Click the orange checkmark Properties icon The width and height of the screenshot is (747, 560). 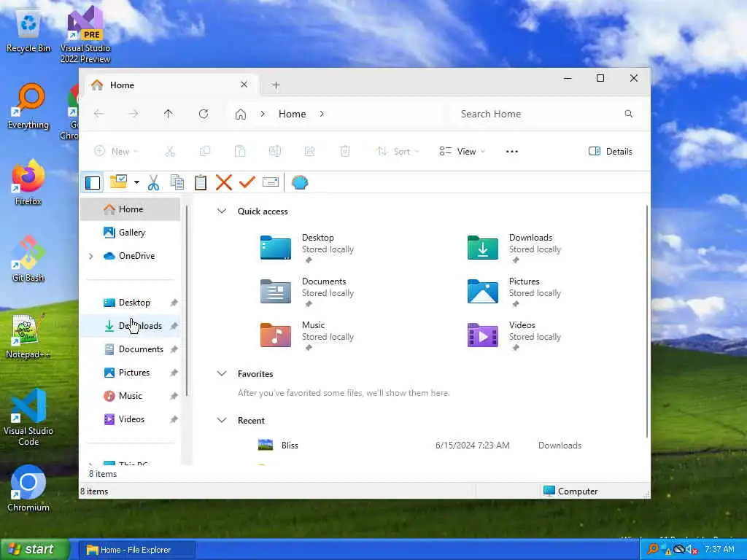(x=247, y=182)
